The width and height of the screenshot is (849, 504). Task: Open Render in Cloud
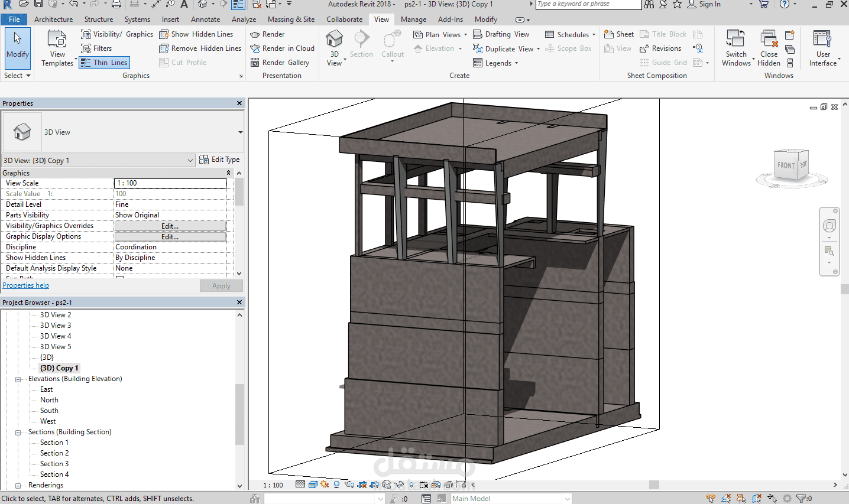[282, 48]
